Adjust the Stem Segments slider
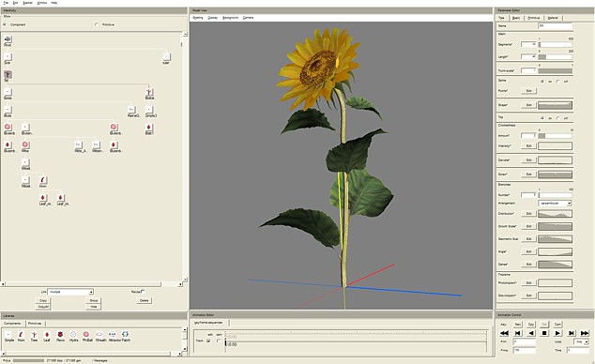This screenshot has height=364, width=595. pyautogui.click(x=556, y=45)
